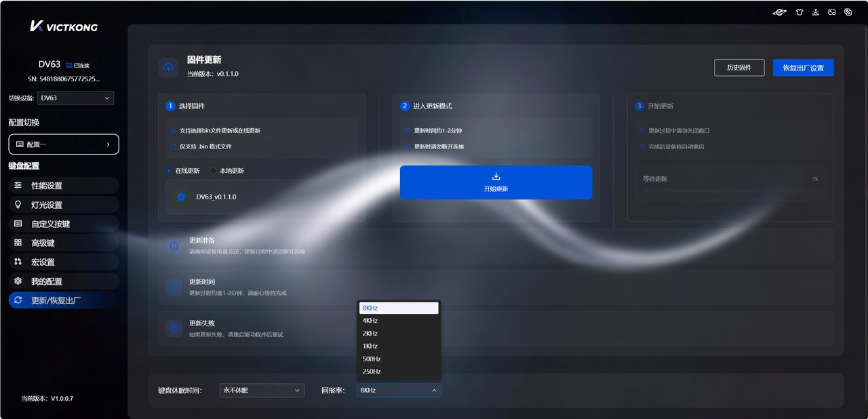Open 宏设置 macro sidebar item

tap(64, 262)
